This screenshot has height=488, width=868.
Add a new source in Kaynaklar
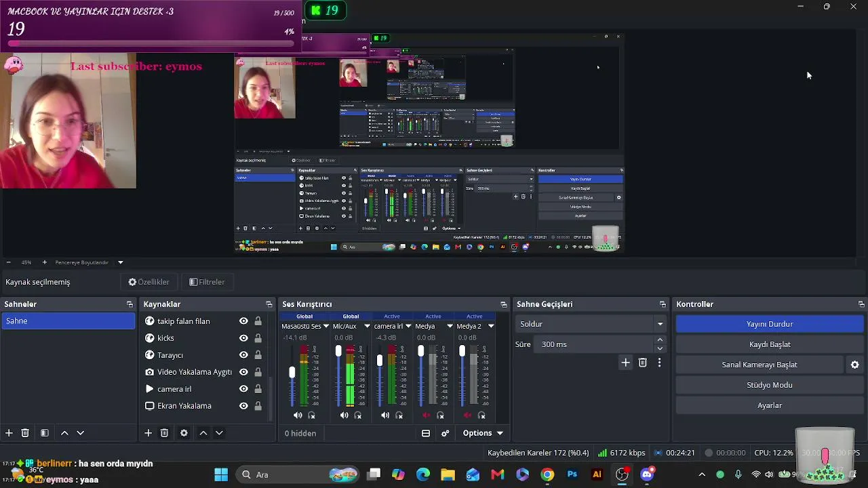point(148,433)
